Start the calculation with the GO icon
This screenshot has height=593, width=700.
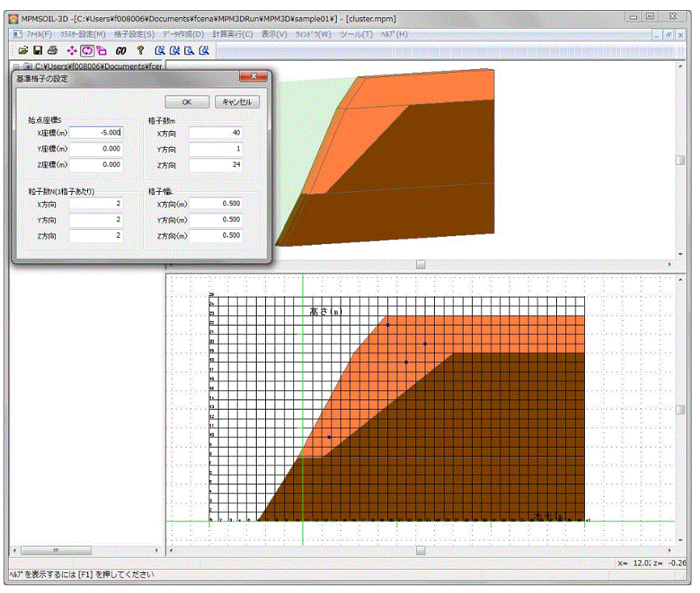coord(121,50)
